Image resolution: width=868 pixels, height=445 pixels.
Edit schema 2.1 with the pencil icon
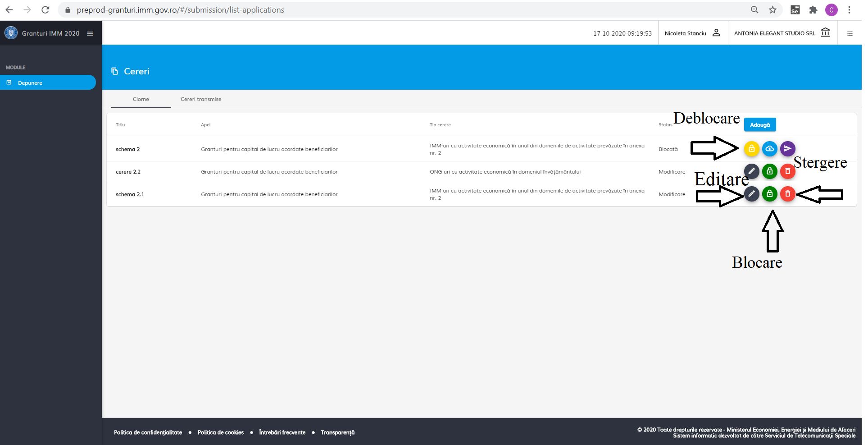point(751,194)
